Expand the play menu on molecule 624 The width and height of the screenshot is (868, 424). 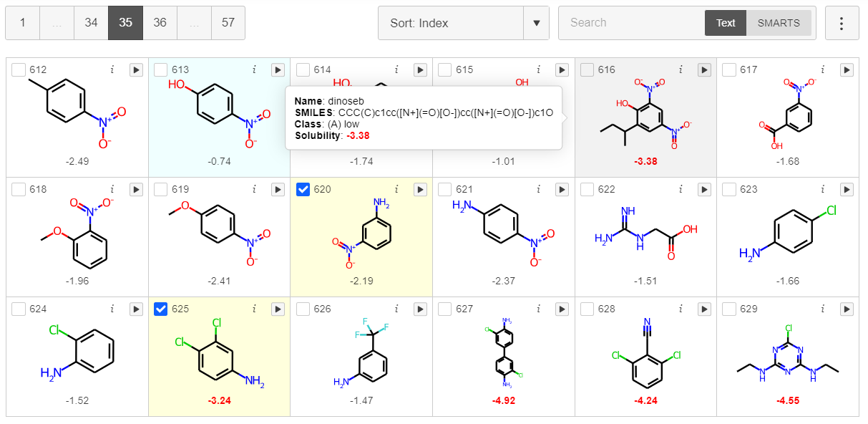[136, 309]
